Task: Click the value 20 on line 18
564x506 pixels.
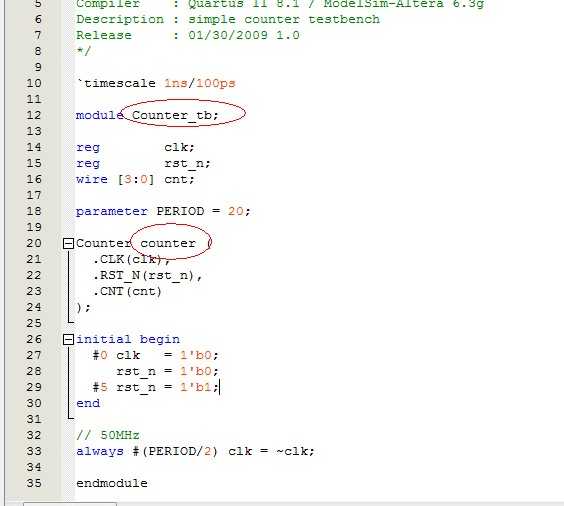Action: tap(236, 211)
